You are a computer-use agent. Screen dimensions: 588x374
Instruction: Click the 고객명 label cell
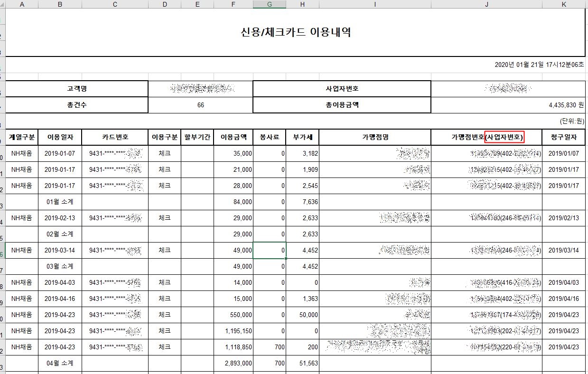click(76, 89)
